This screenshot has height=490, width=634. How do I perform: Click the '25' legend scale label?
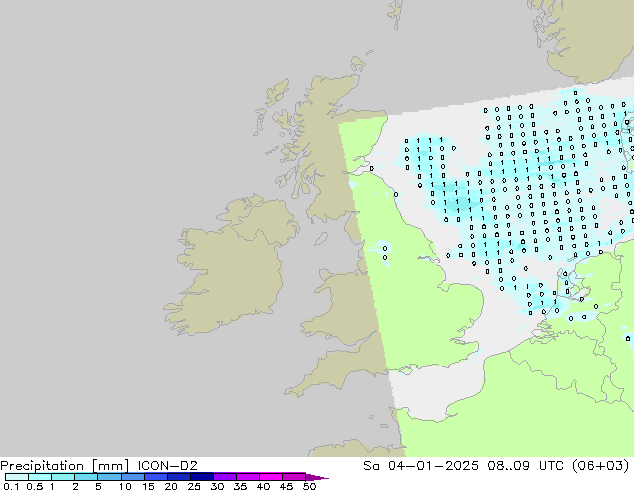coord(194,486)
